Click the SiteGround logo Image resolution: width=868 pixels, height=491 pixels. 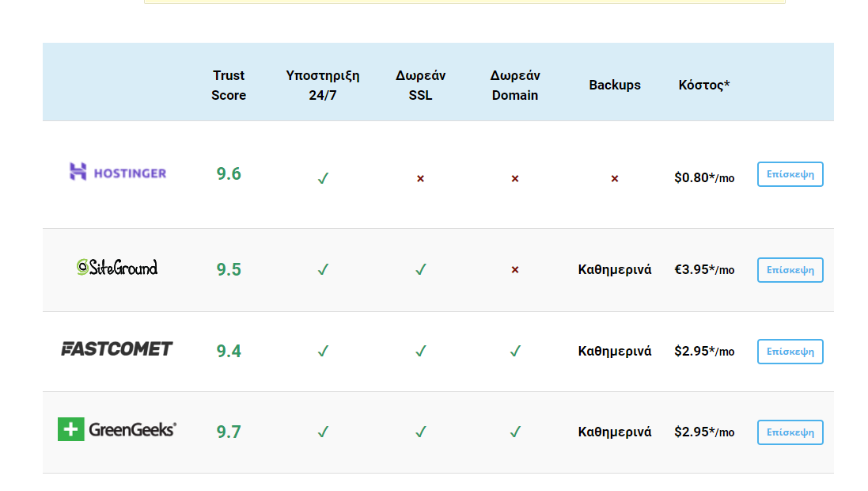tap(117, 268)
